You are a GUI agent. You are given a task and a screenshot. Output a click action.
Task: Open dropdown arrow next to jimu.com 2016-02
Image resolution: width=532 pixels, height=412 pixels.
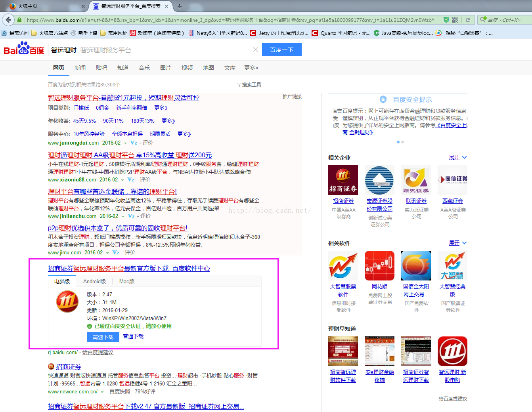coord(108,253)
